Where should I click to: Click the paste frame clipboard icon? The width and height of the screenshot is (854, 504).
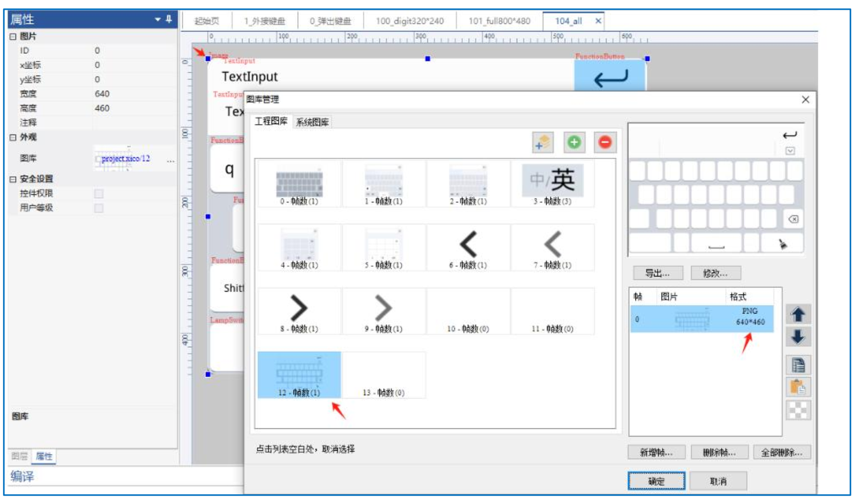(798, 387)
